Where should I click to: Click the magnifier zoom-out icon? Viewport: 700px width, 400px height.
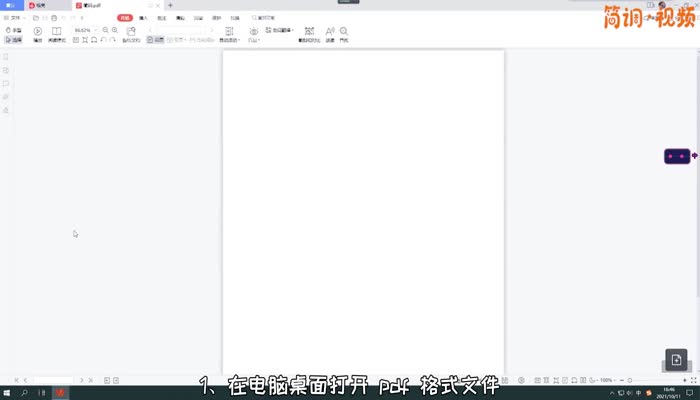click(x=107, y=31)
